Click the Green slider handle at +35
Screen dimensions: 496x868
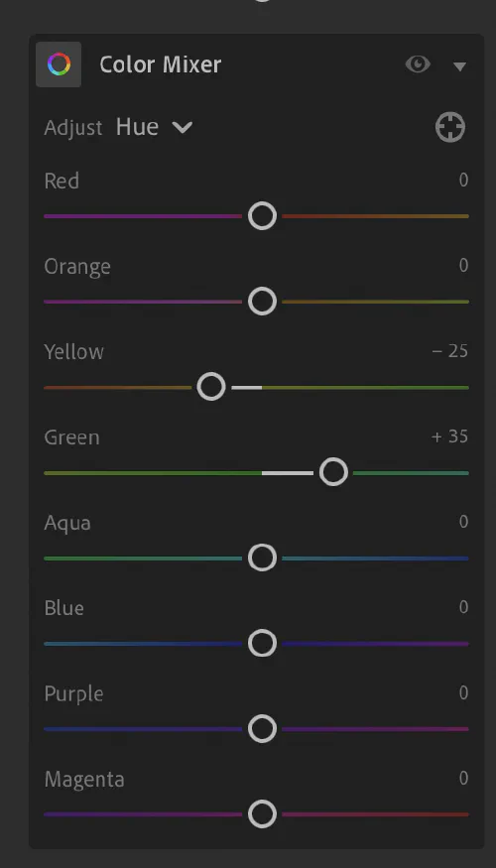click(x=333, y=473)
